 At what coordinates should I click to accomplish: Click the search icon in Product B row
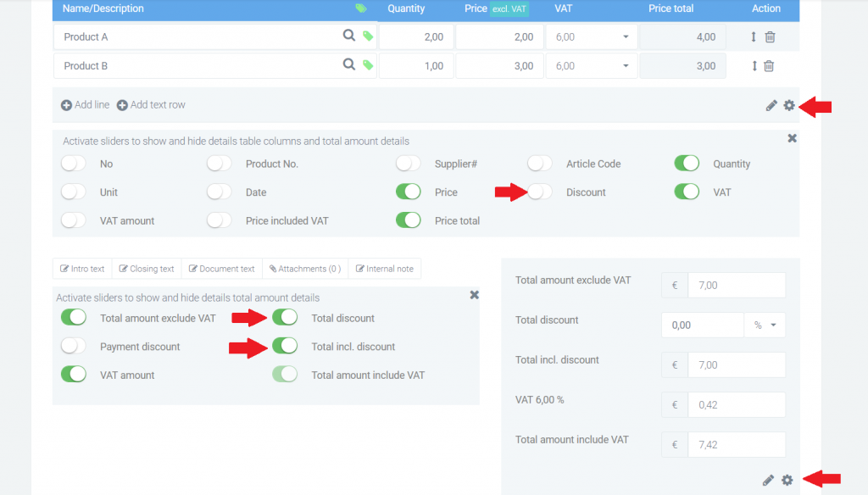[x=348, y=64]
